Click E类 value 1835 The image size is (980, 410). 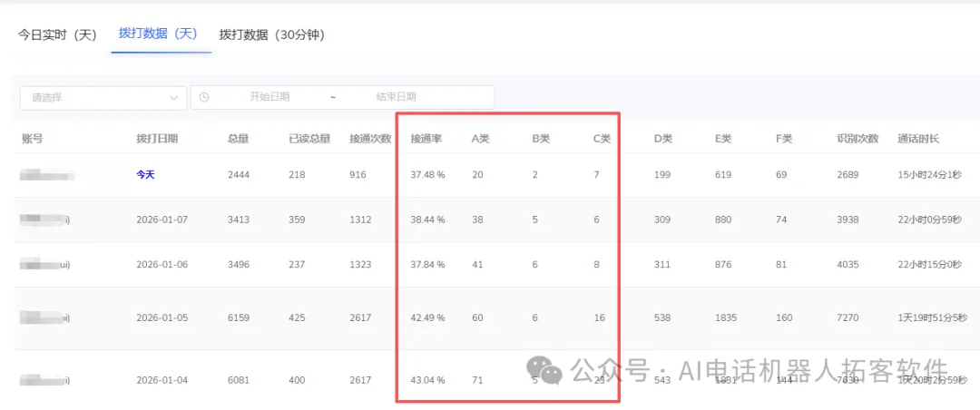[726, 318]
